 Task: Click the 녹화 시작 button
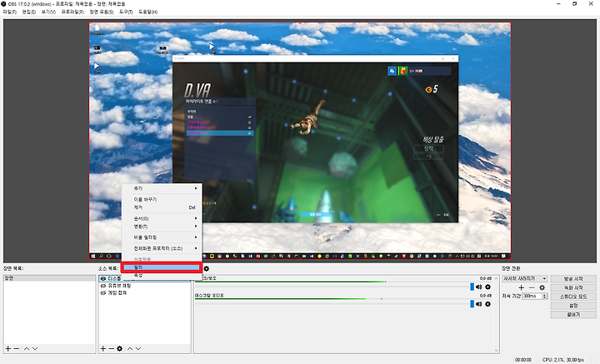pos(573,287)
